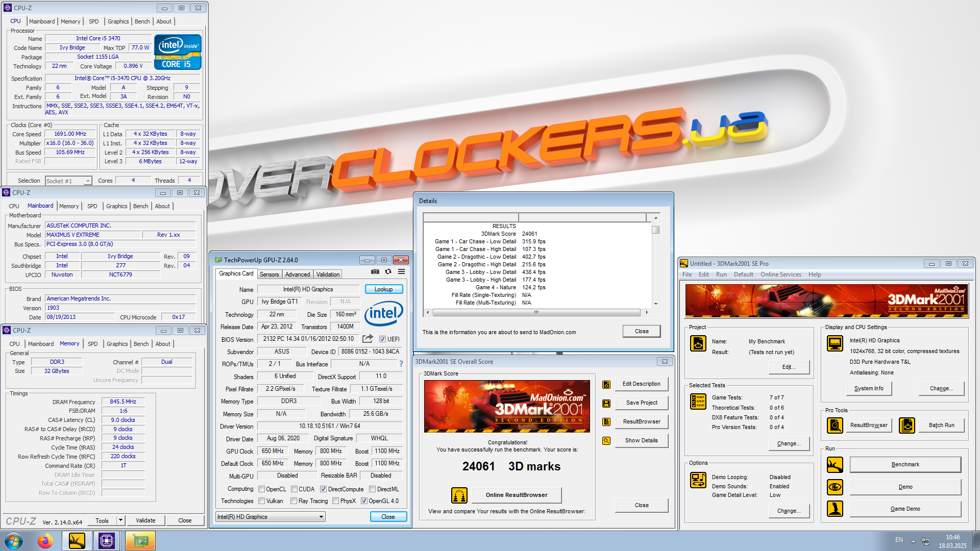Click Close button in Details window
The width and height of the screenshot is (980, 551).
point(642,331)
